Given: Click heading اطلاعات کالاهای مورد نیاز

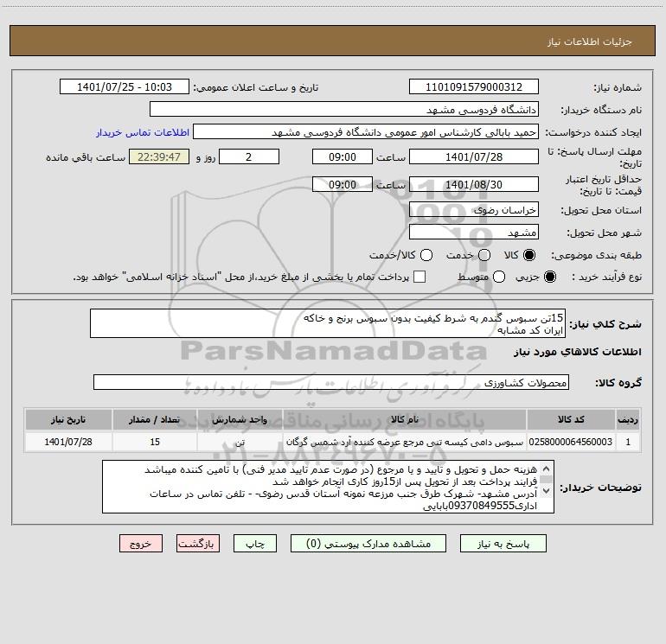Looking at the screenshot, I should coord(578,352).
